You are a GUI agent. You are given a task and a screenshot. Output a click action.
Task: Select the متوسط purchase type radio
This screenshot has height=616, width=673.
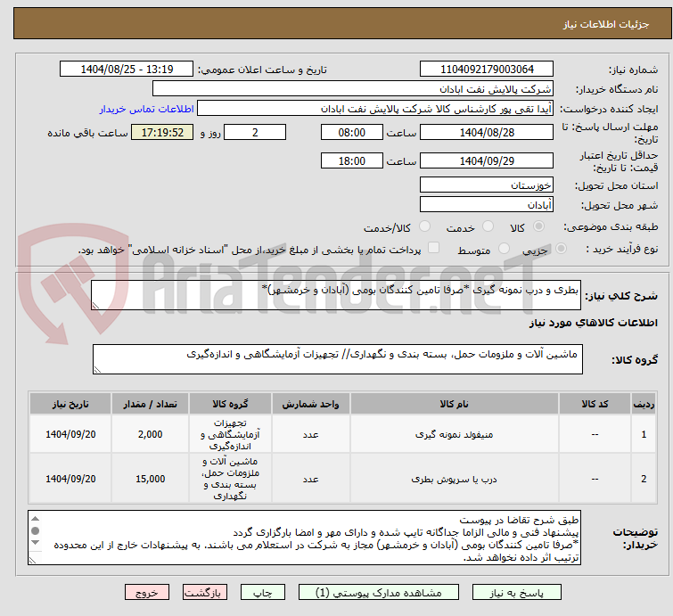(504, 249)
